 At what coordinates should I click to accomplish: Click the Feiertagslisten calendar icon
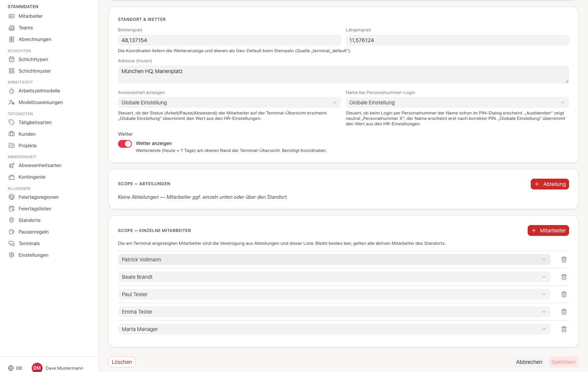pyautogui.click(x=12, y=209)
